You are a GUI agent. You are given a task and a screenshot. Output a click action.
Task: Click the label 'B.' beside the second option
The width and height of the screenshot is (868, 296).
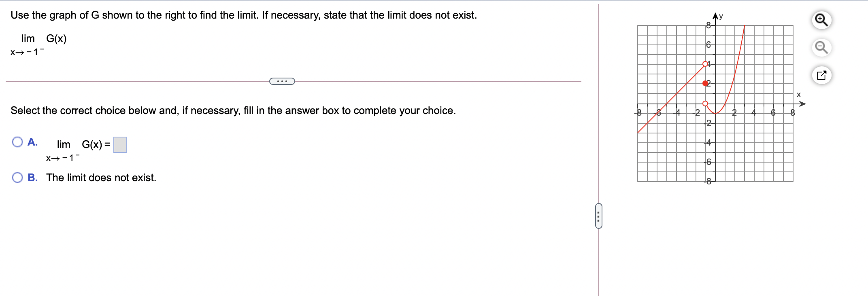tap(33, 177)
